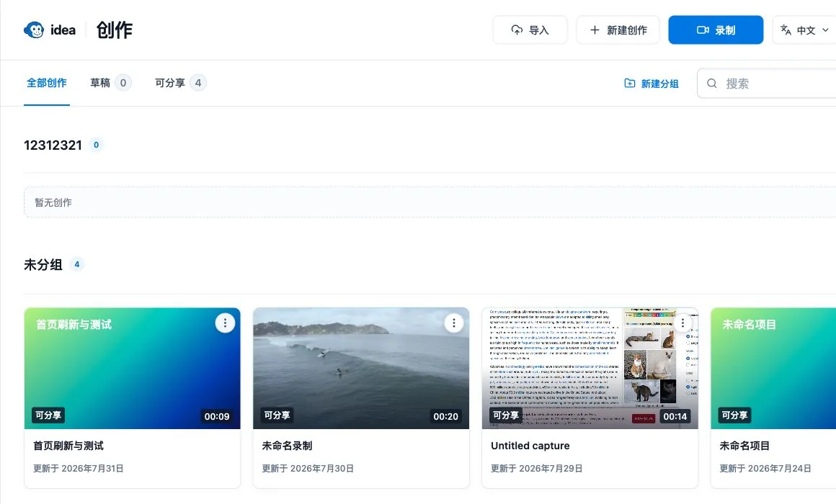Screen dimensions: 836x504
Task: Click the plus icon in 新建创作
Action: click(x=595, y=30)
